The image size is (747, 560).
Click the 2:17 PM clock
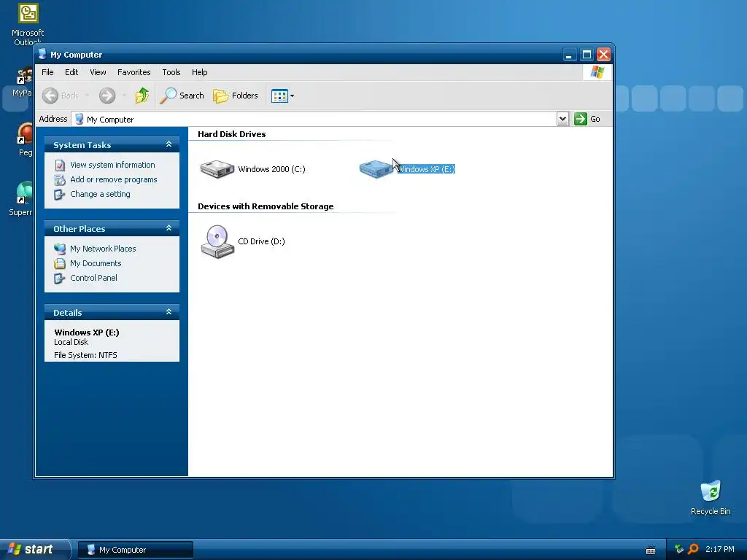720,549
